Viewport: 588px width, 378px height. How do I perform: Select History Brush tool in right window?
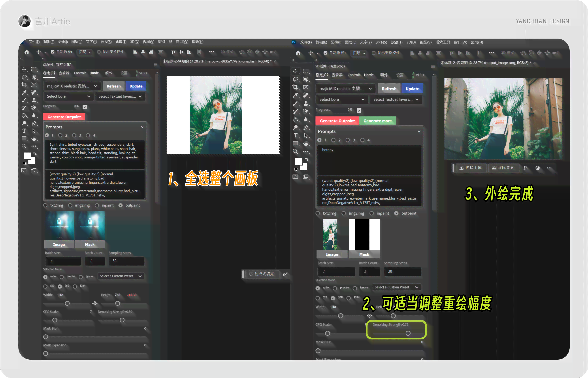pyautogui.click(x=296, y=111)
